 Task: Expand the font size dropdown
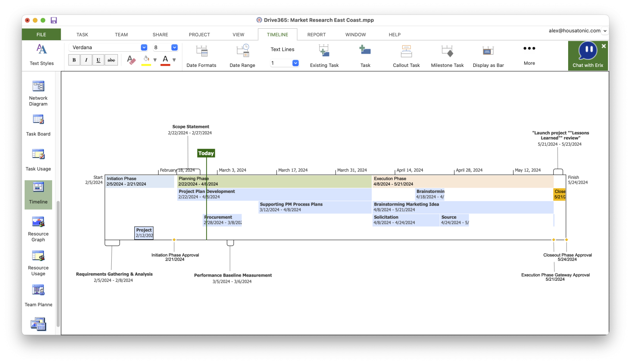174,47
